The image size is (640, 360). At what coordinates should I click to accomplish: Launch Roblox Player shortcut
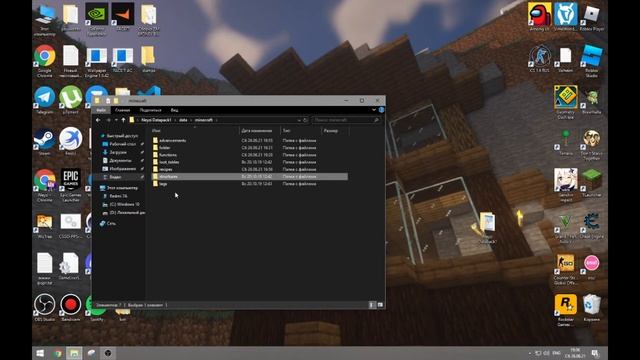pos(592,17)
